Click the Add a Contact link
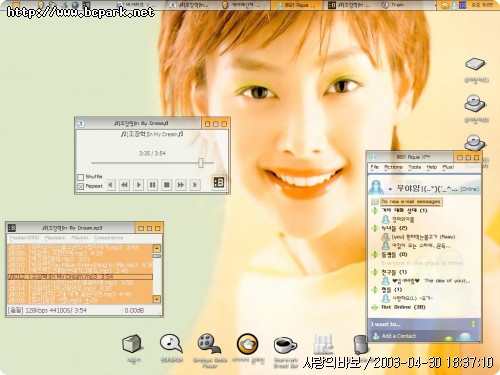This screenshot has width=500, height=375. click(x=399, y=336)
